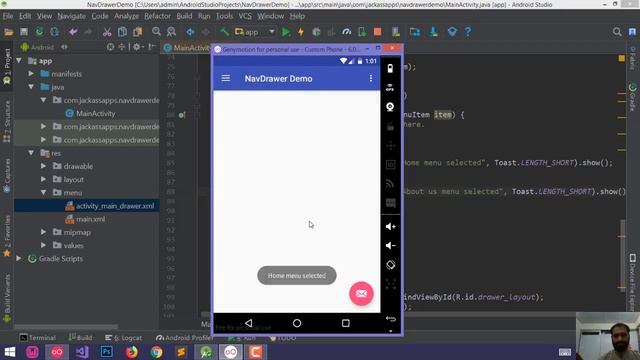
Task: Click the Genymotion sidebar back arrow button
Action: (x=391, y=319)
